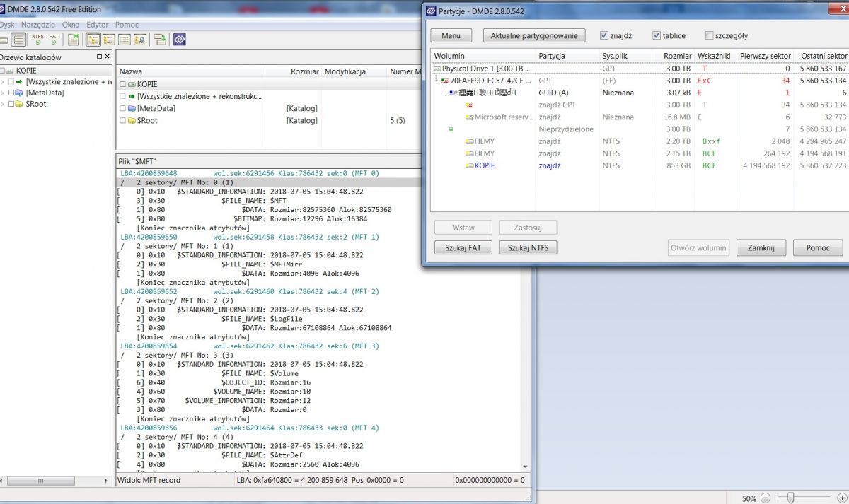Check the KOPIE box in file list

(x=122, y=84)
